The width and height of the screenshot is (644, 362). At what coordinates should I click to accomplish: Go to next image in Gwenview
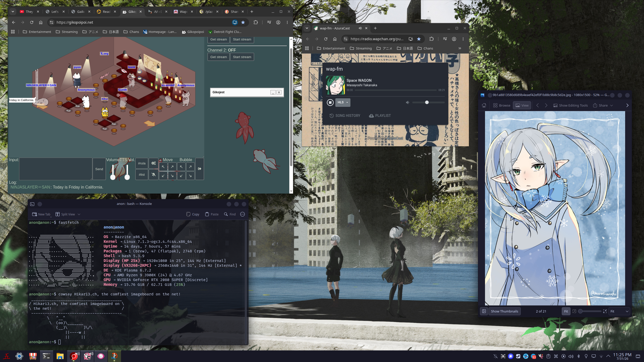[x=546, y=105]
